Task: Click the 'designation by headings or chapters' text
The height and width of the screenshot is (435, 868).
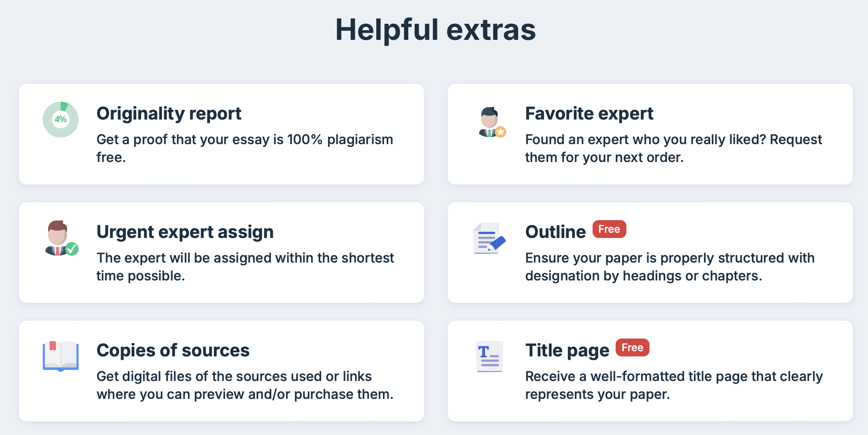Action: point(644,276)
